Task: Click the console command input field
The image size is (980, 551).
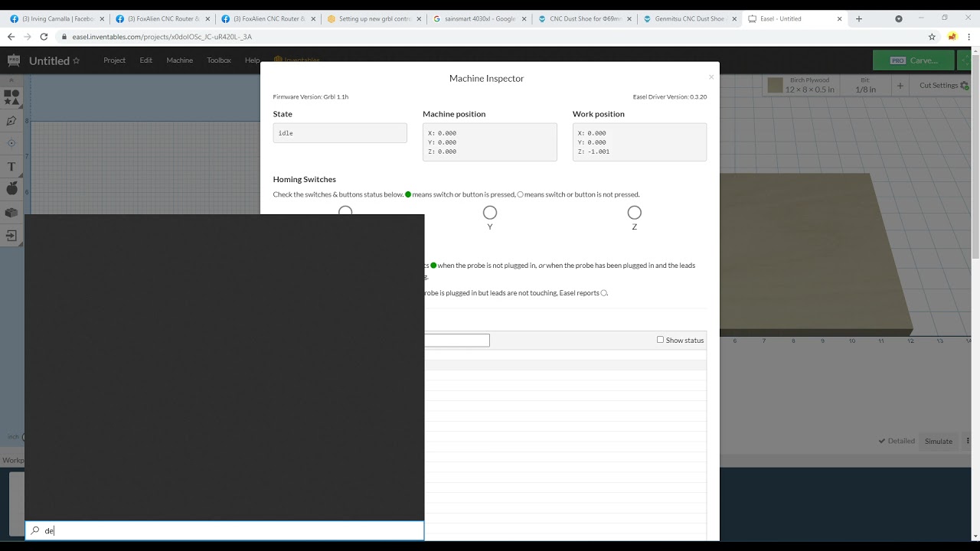Action: pyautogui.click(x=457, y=341)
